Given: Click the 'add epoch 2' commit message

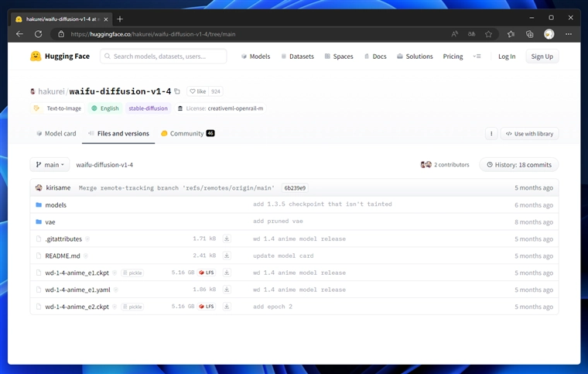Looking at the screenshot, I should tap(272, 307).
